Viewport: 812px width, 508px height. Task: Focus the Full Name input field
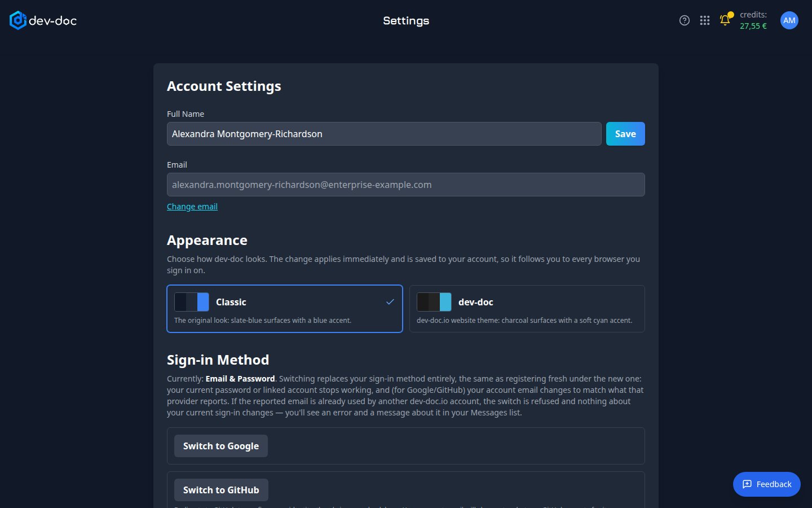point(384,134)
